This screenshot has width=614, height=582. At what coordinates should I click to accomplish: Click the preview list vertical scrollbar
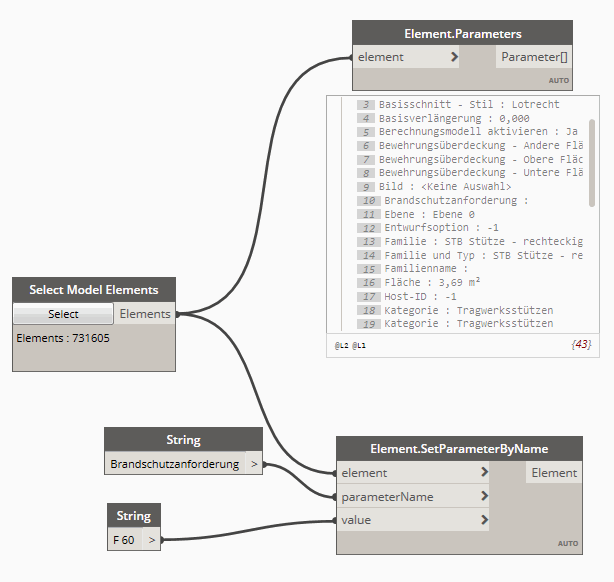click(x=592, y=160)
